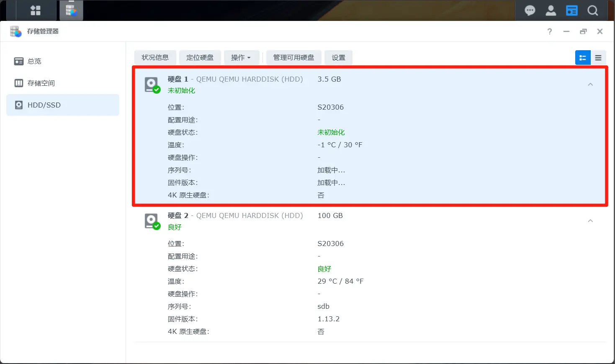This screenshot has width=615, height=364.
Task: Click the 硬盘 2 drive icon
Action: [152, 221]
